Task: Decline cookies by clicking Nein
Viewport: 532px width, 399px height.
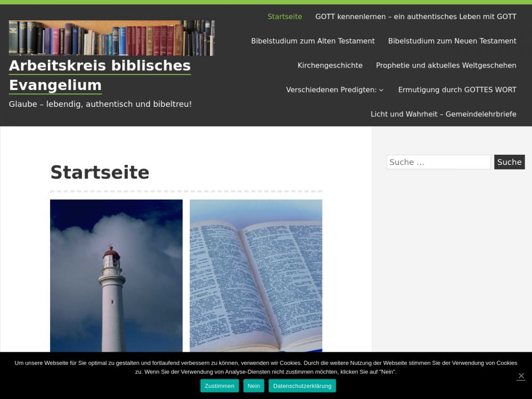Action: 254,386
